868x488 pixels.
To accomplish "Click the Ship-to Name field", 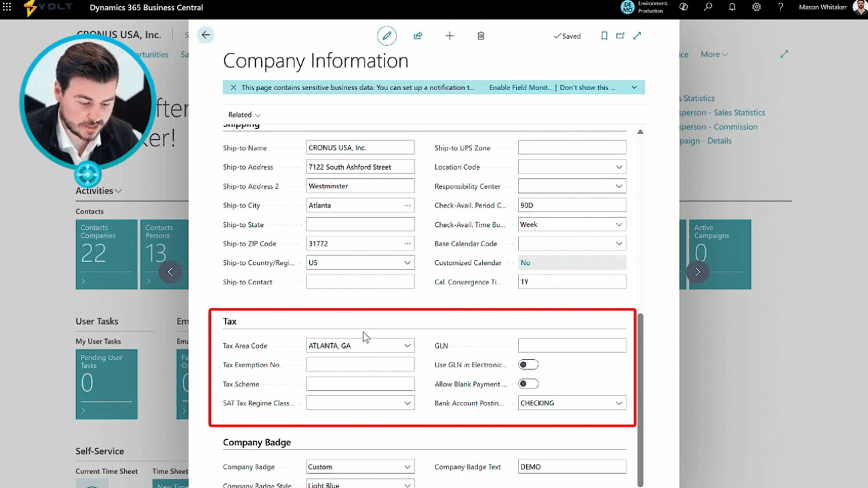I will pos(361,148).
